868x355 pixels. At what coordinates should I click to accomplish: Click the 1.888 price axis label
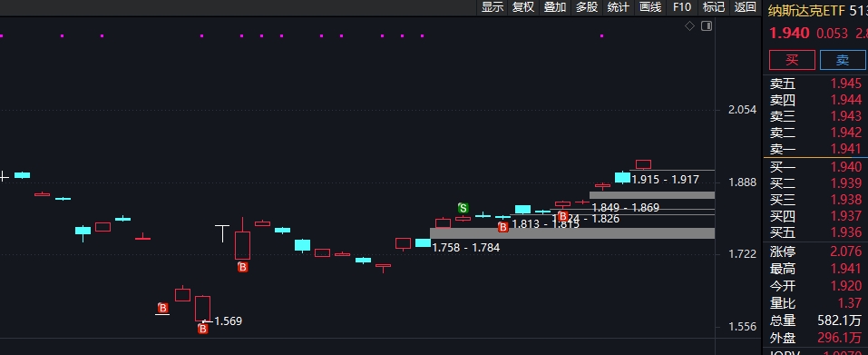(x=742, y=182)
